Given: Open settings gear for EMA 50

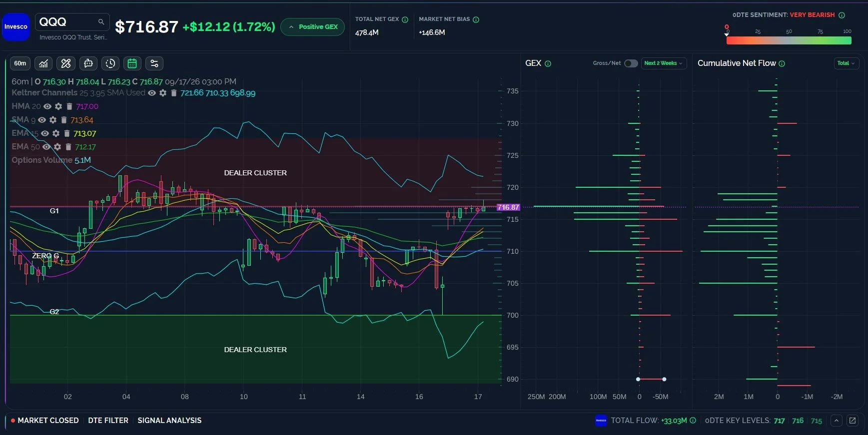Looking at the screenshot, I should click(57, 147).
